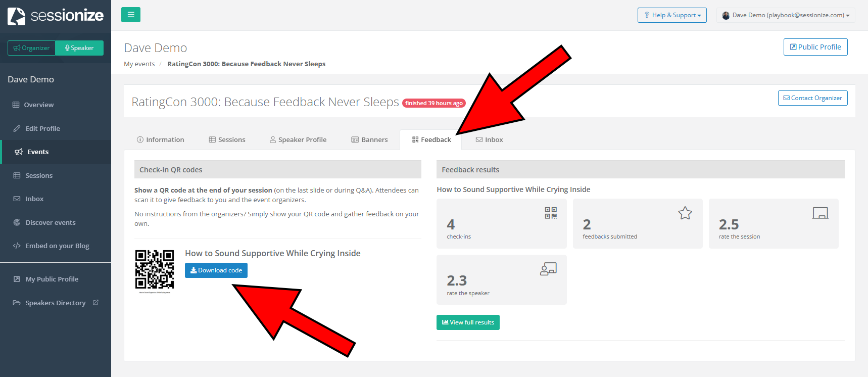The width and height of the screenshot is (868, 377).
Task: Click the session QR code thumbnail
Action: (x=155, y=269)
